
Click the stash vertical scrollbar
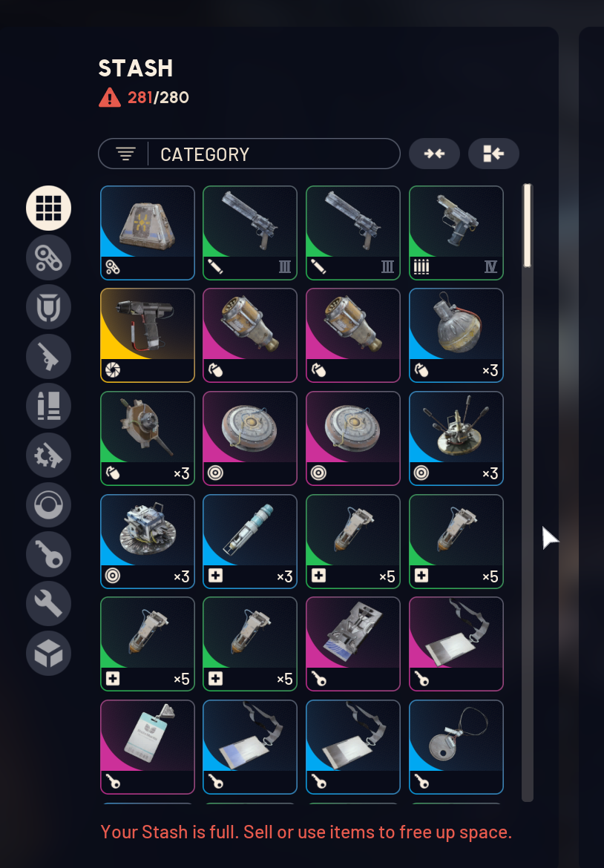point(528,493)
